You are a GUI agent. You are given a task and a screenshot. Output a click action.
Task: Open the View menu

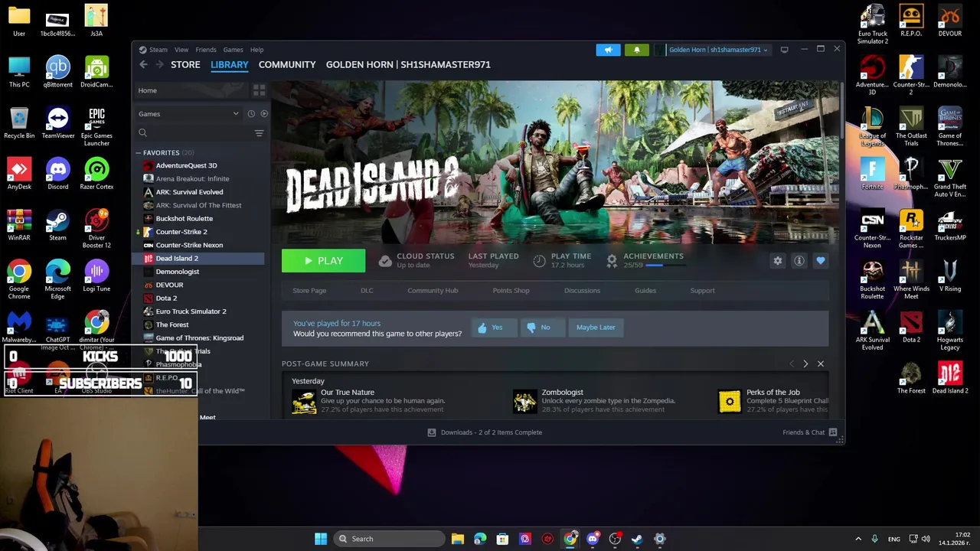pos(181,50)
